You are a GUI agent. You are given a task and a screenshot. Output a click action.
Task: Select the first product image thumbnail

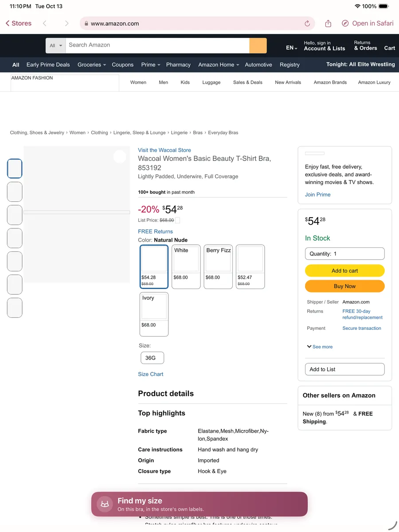15,168
